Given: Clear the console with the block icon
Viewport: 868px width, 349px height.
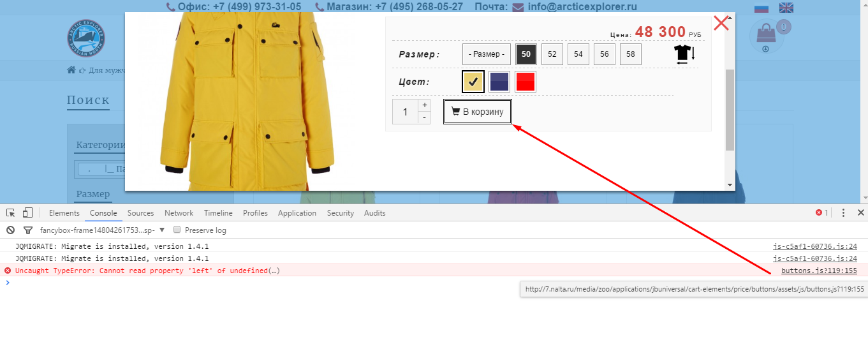Looking at the screenshot, I should (10, 230).
